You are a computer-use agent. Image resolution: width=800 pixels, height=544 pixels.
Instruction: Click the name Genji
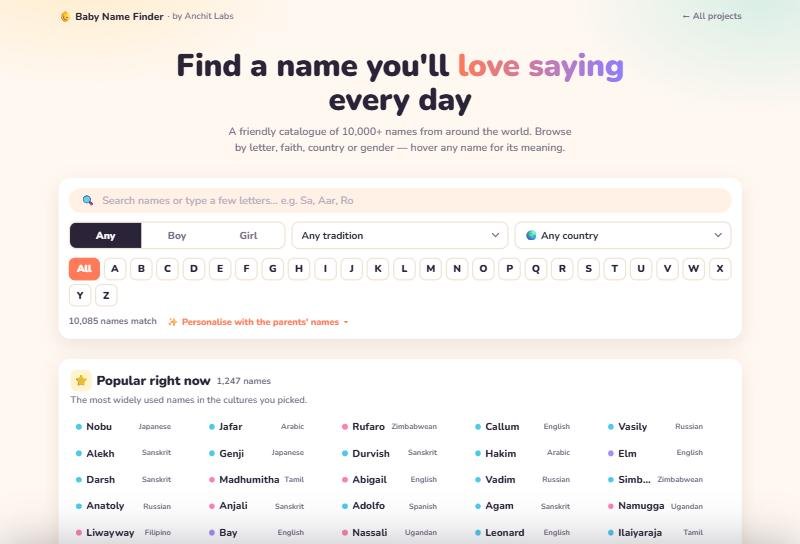pyautogui.click(x=232, y=454)
